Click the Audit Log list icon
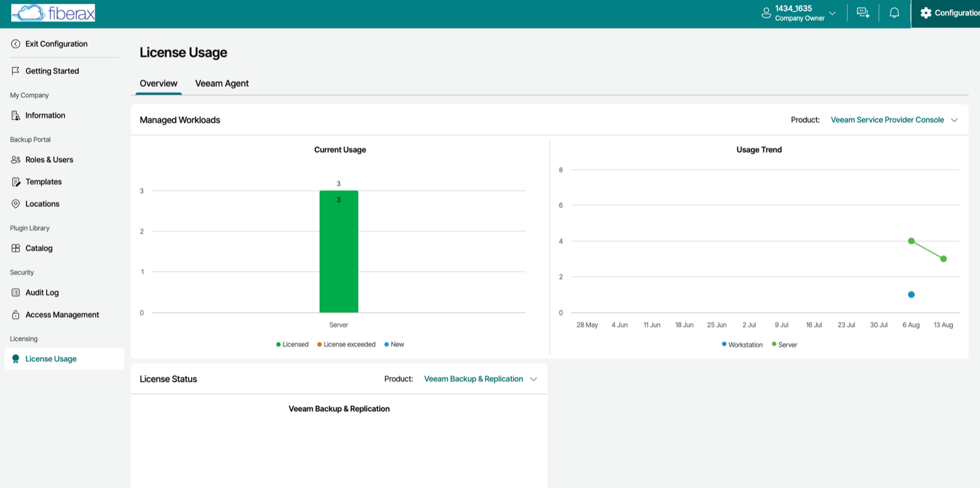 (x=16, y=293)
